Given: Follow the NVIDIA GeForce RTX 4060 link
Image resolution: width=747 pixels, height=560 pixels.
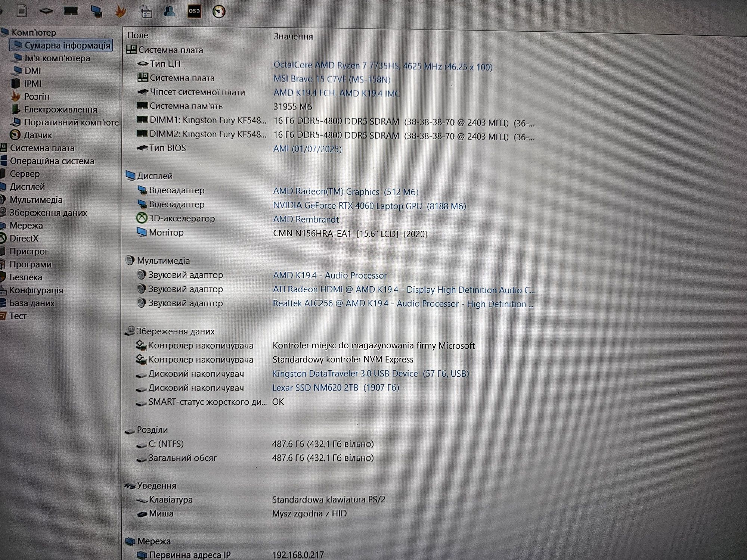Looking at the screenshot, I should pos(369,206).
